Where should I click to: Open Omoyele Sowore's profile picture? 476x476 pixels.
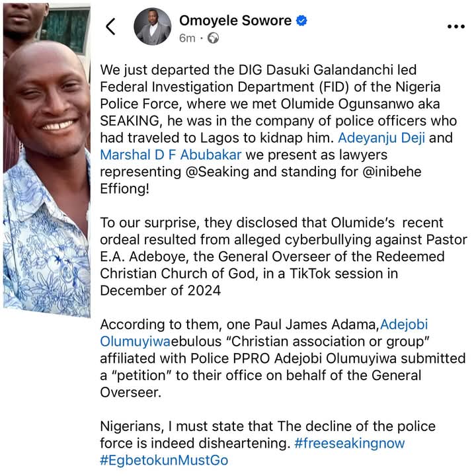(x=153, y=26)
